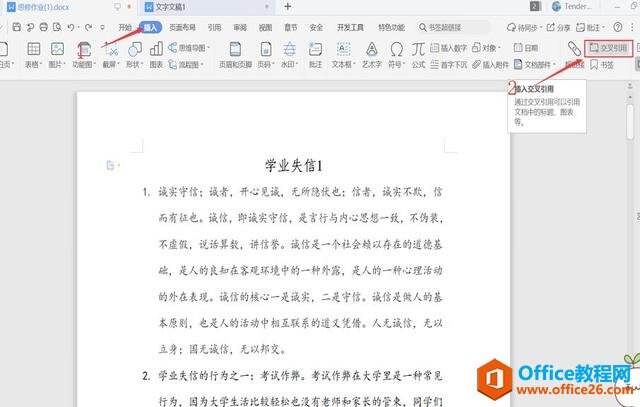Click the document icon left of title
This screenshot has height=407, width=640.
point(111,165)
